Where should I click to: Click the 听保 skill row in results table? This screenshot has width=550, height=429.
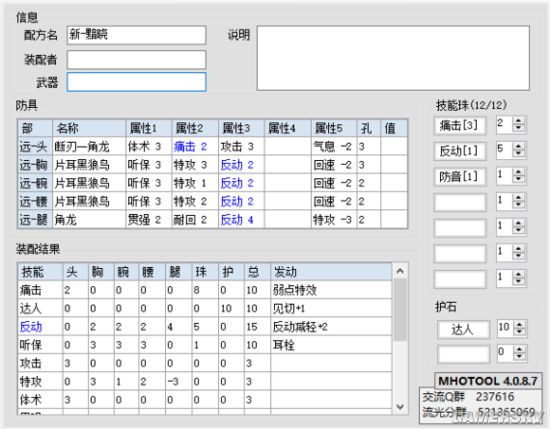pos(205,345)
